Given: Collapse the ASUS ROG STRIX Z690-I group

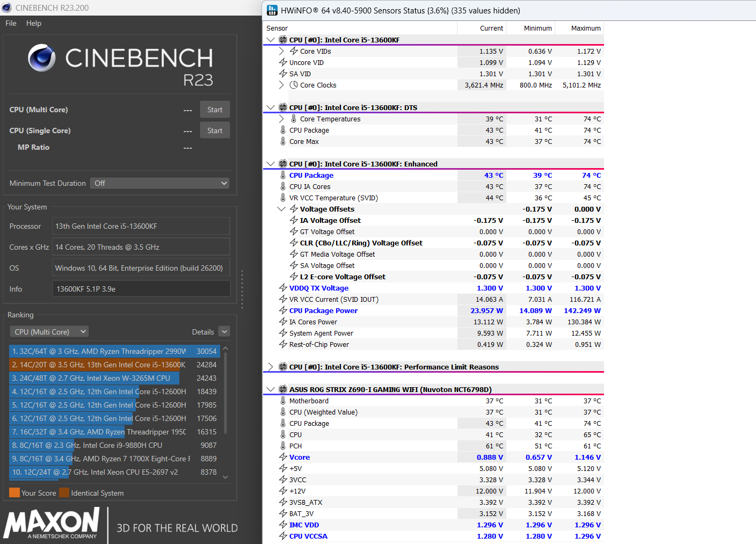Looking at the screenshot, I should pyautogui.click(x=271, y=389).
